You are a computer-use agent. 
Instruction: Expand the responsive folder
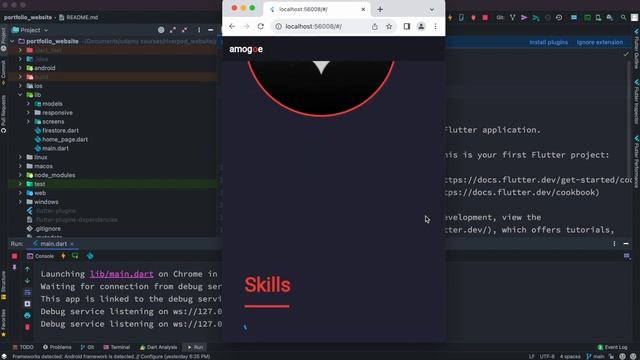28,113
